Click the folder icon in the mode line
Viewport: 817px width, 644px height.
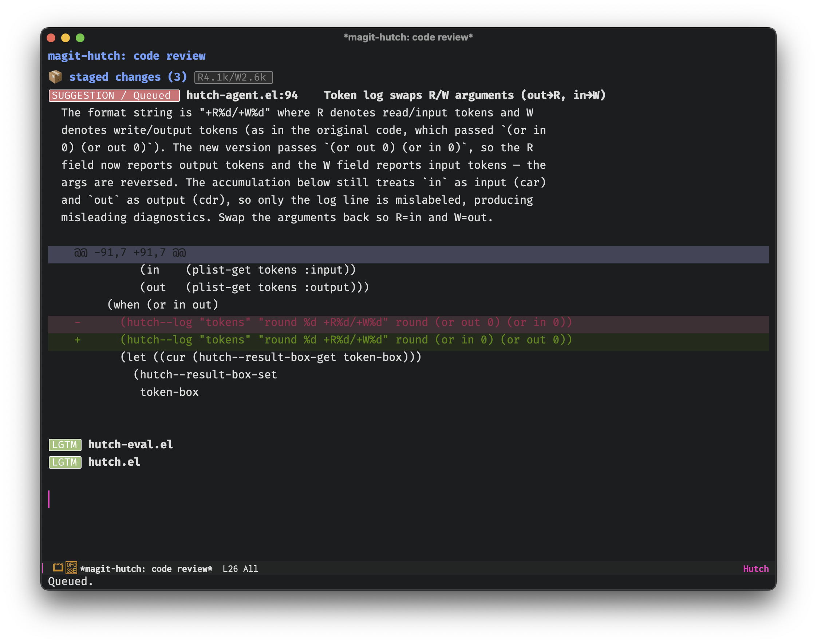58,568
